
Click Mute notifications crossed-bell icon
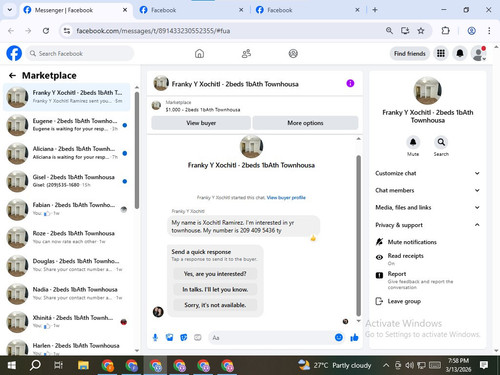coord(379,242)
